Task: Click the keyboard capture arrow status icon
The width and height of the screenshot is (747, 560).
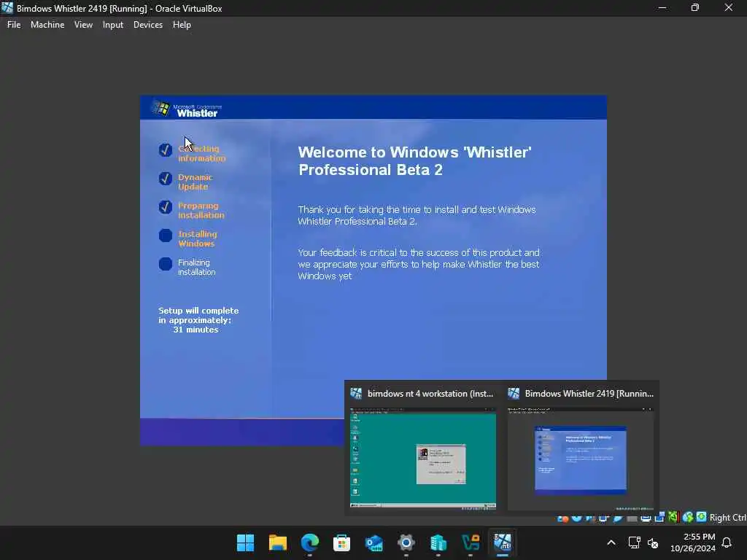Action: pyautogui.click(x=701, y=516)
